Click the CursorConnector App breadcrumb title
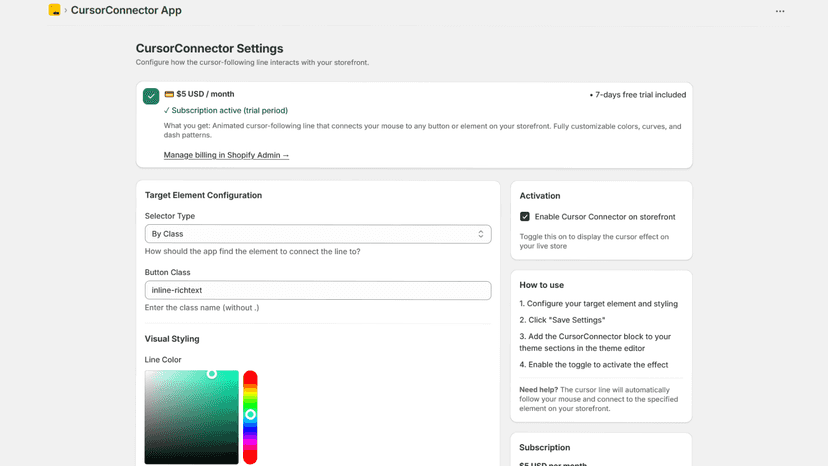The image size is (828, 466). (x=126, y=10)
